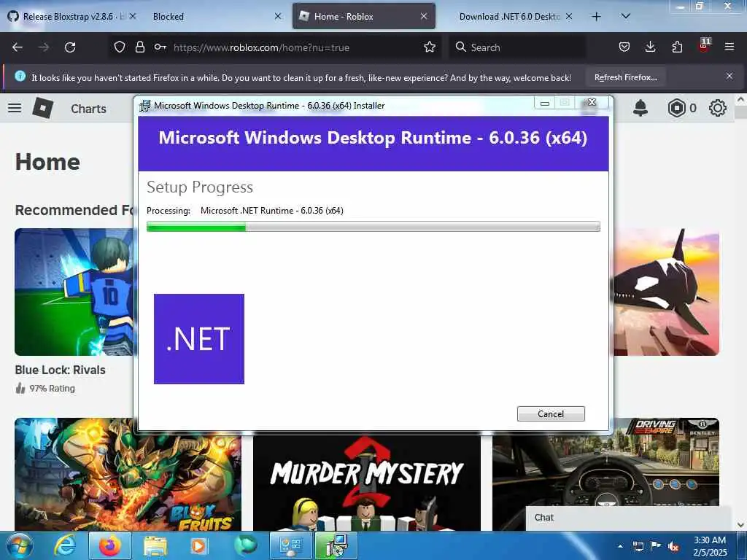View site security padlock info
Screen dimensions: 747x560
tap(139, 47)
